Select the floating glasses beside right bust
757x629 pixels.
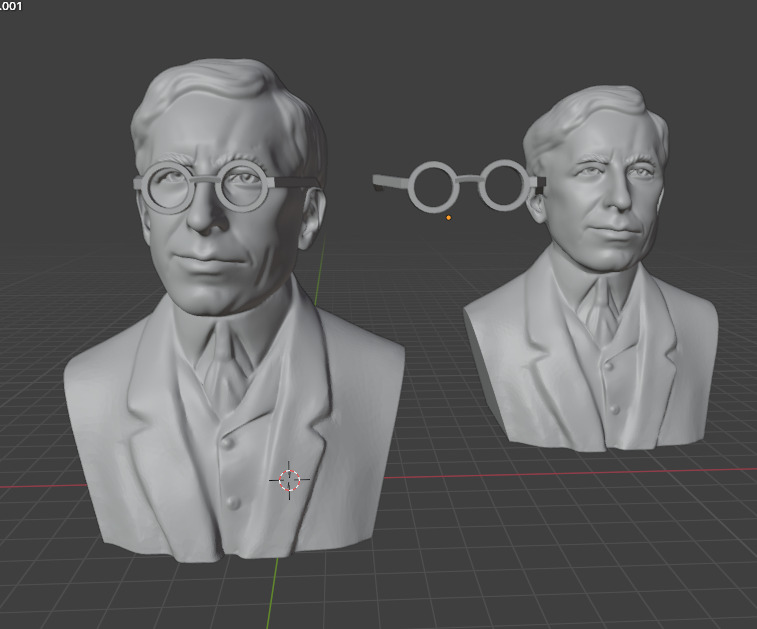[x=459, y=186]
